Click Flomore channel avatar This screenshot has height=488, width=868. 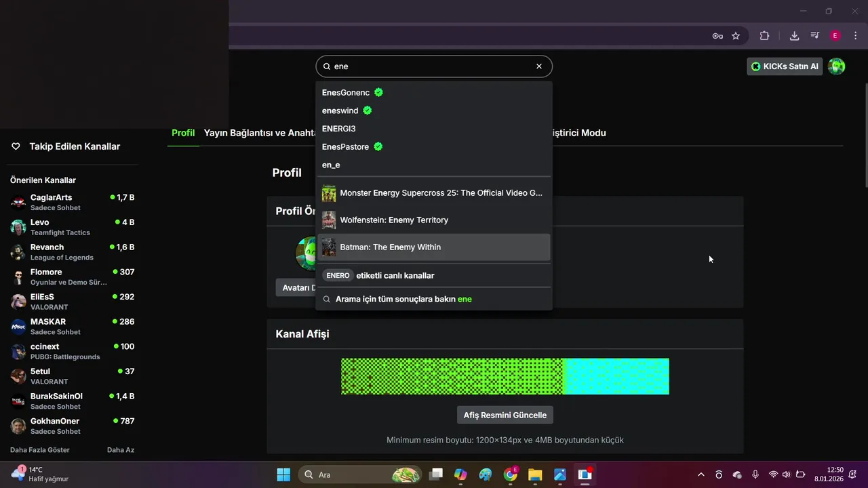coord(18,277)
